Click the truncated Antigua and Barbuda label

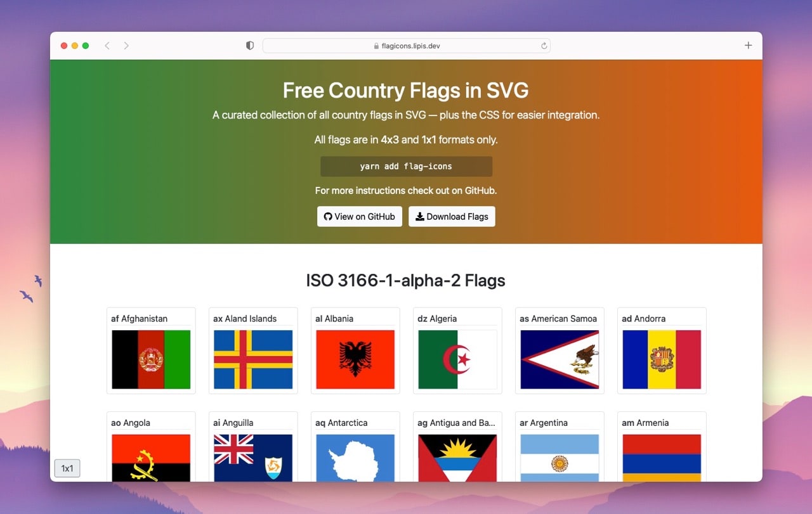point(457,422)
